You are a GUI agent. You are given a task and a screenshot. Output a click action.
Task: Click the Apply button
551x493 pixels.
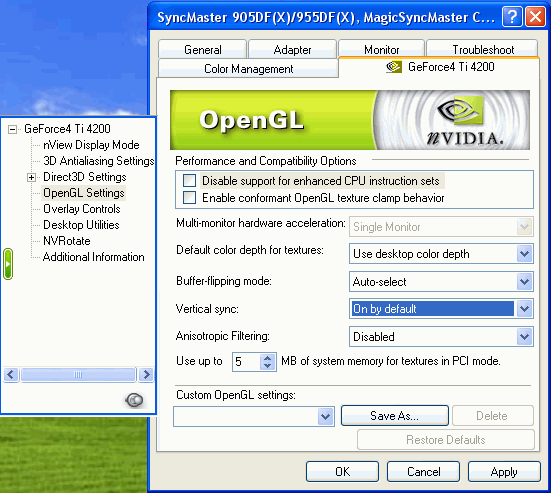[x=504, y=472]
